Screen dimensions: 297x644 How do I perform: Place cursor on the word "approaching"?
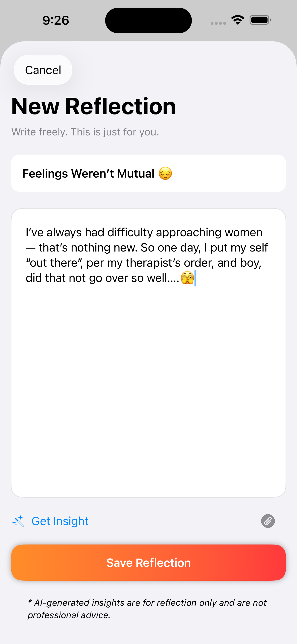click(x=188, y=232)
